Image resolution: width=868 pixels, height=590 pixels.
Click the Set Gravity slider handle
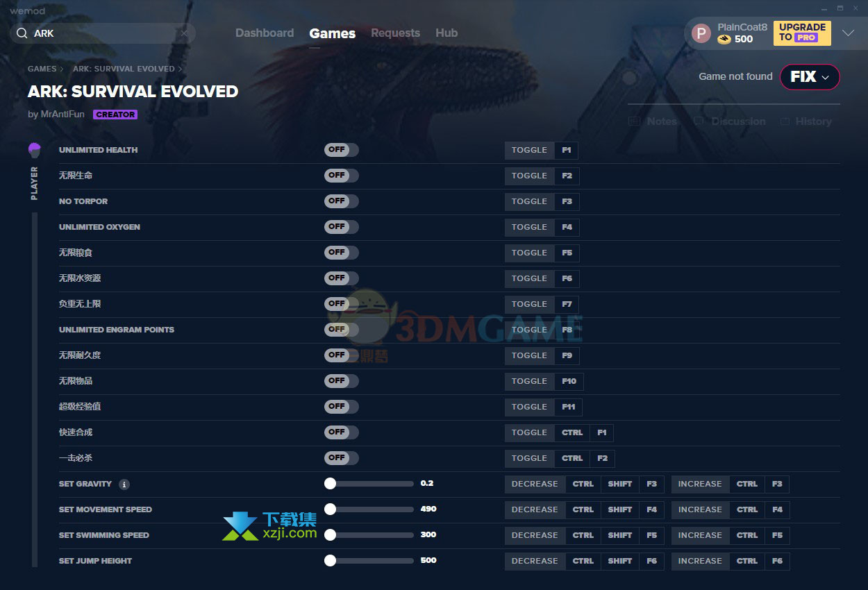330,484
